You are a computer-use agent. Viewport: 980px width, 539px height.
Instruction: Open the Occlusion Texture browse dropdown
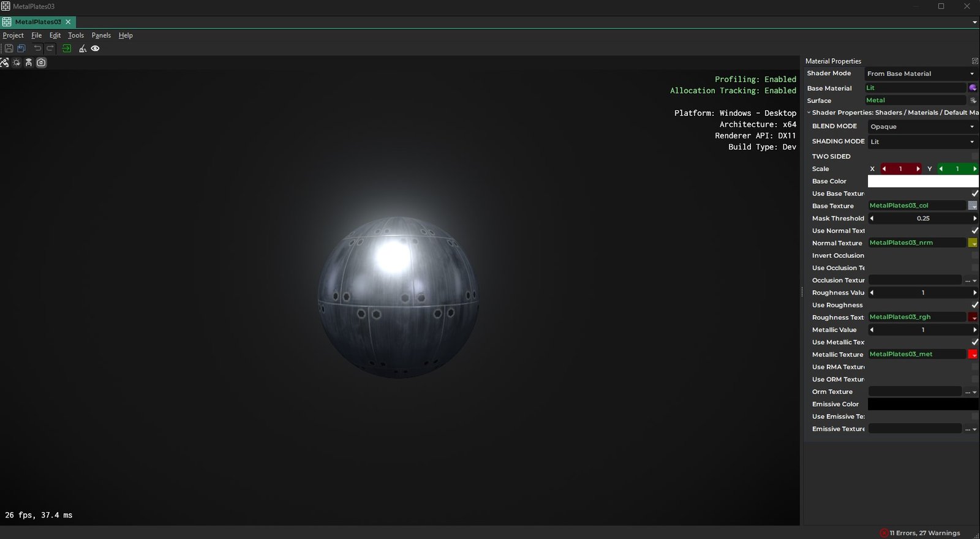pos(971,281)
